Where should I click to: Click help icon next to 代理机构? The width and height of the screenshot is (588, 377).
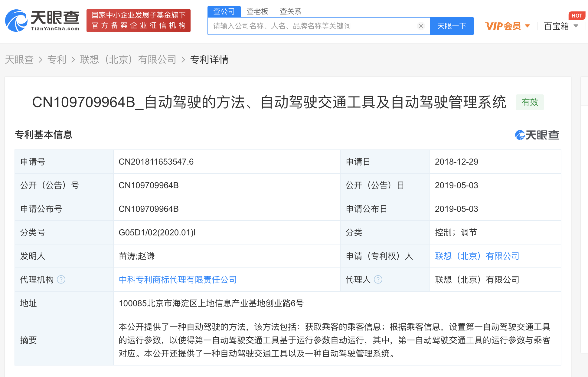(x=61, y=280)
